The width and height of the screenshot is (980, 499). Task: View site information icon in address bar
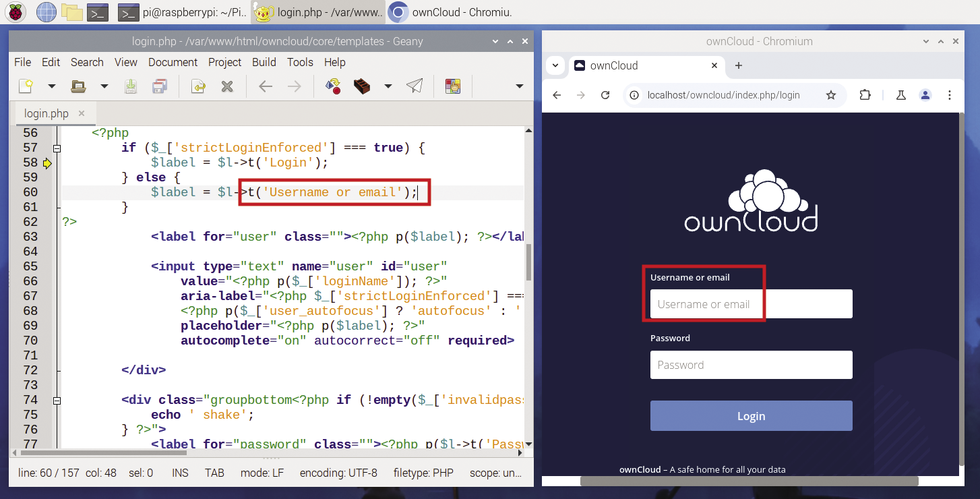(x=634, y=95)
